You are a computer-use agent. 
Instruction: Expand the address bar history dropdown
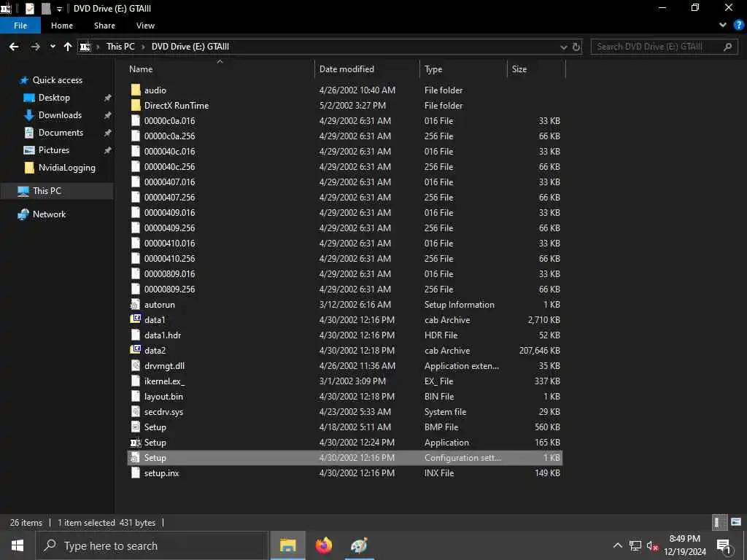click(x=564, y=47)
